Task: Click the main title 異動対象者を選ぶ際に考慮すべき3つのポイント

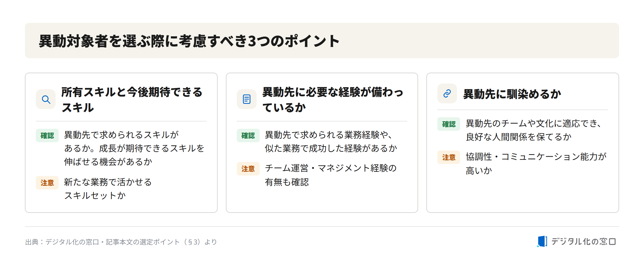Action: click(x=189, y=41)
